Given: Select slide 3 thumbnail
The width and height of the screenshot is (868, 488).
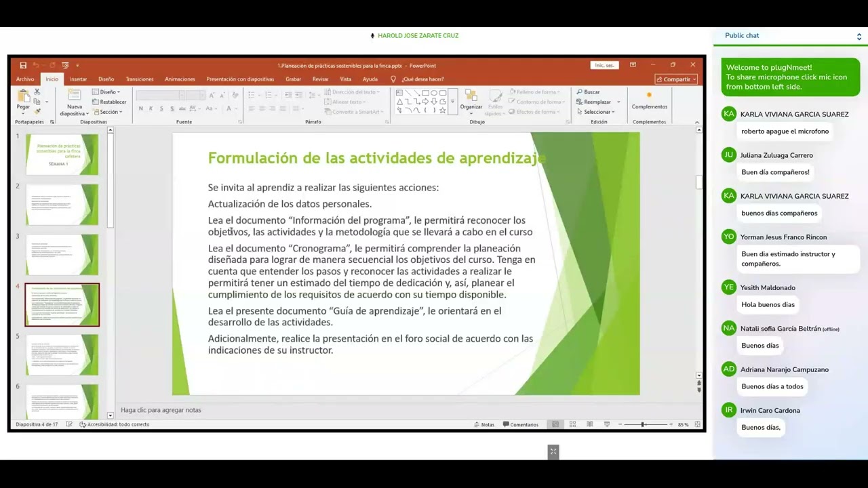Looking at the screenshot, I should (62, 254).
